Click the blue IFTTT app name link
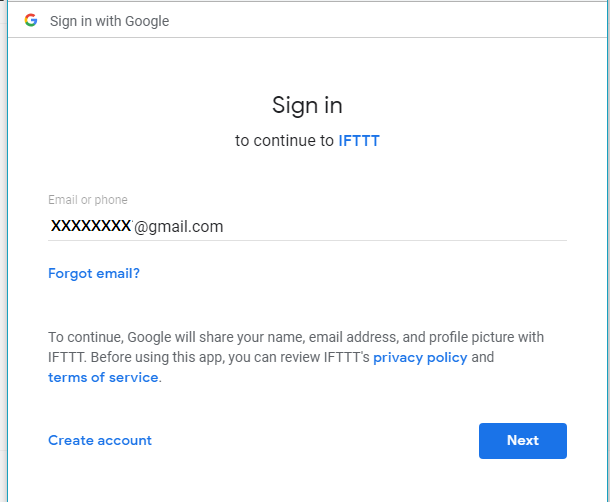This screenshot has height=503, width=610. click(359, 140)
